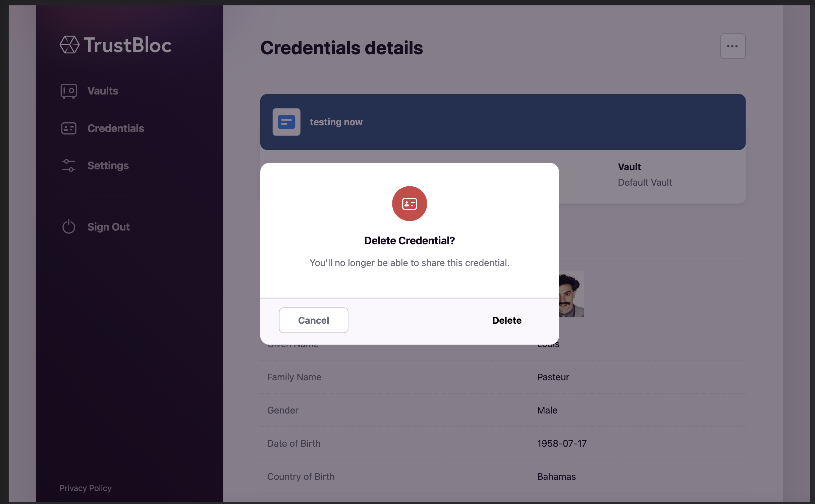Open the Privacy Policy link
Screen dimensions: 815x504
click(85, 488)
